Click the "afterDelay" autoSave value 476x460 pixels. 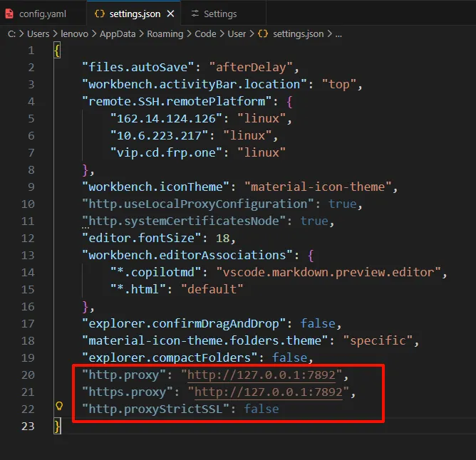click(x=250, y=67)
